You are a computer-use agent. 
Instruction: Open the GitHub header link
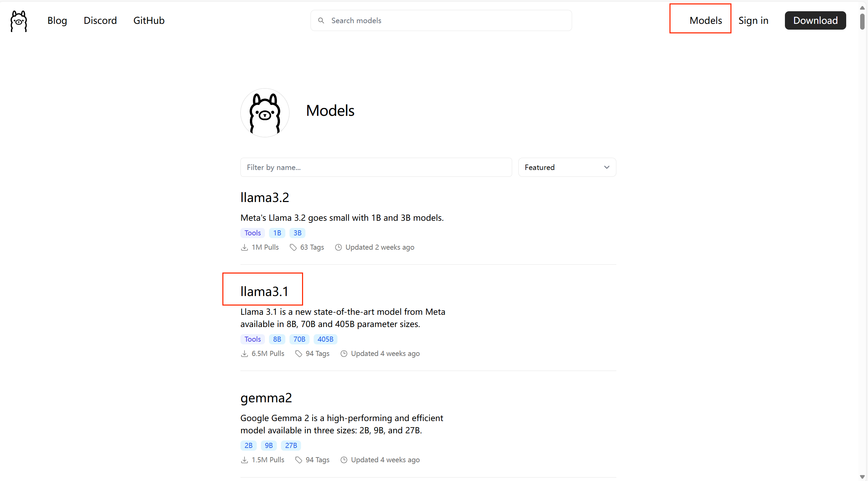click(149, 21)
